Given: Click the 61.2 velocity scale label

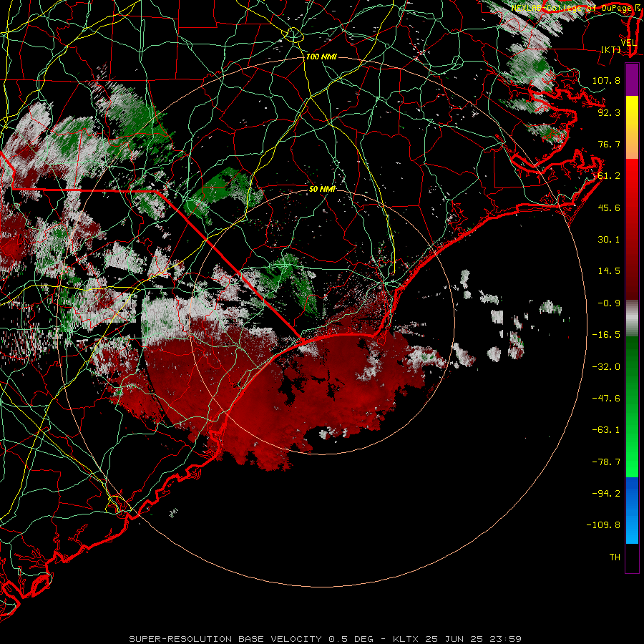Looking at the screenshot, I should (609, 176).
